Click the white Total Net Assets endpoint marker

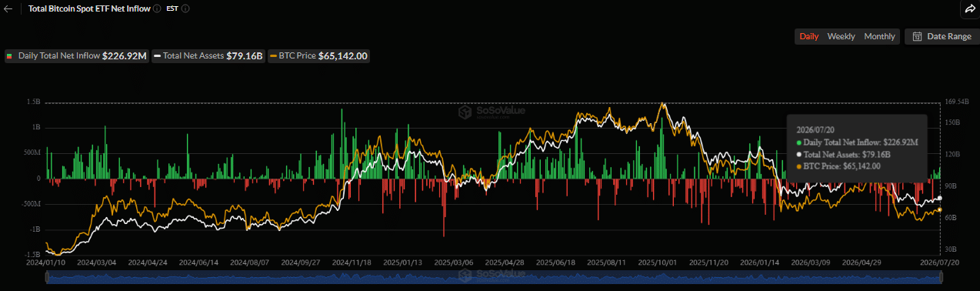click(x=939, y=199)
